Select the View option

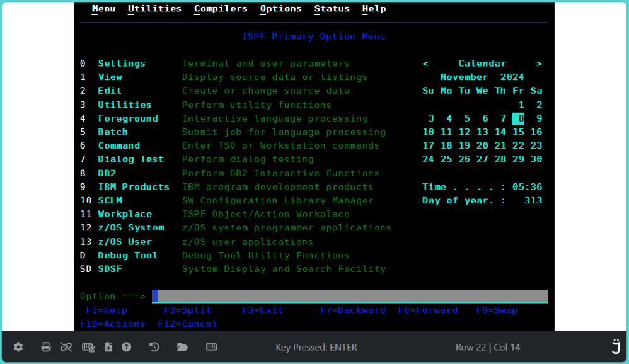point(110,77)
